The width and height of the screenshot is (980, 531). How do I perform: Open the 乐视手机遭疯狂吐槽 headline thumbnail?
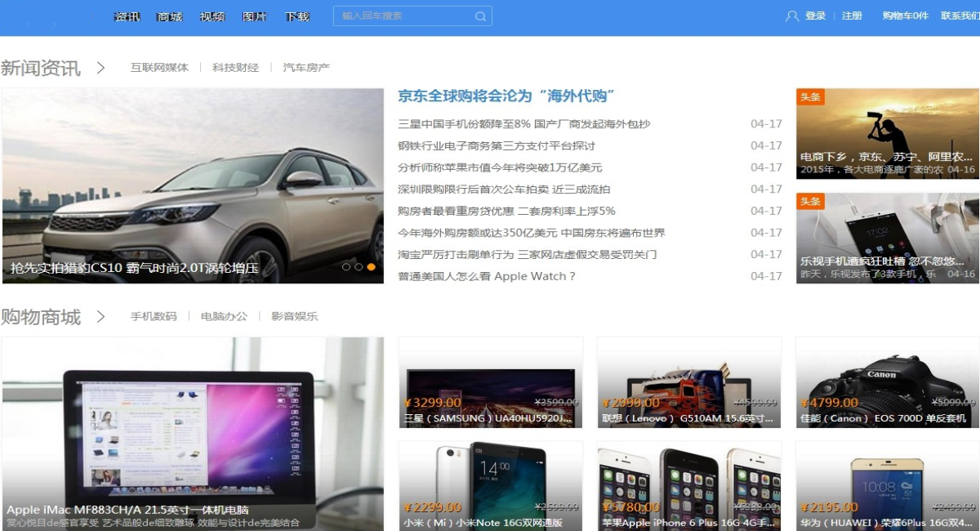(887, 239)
